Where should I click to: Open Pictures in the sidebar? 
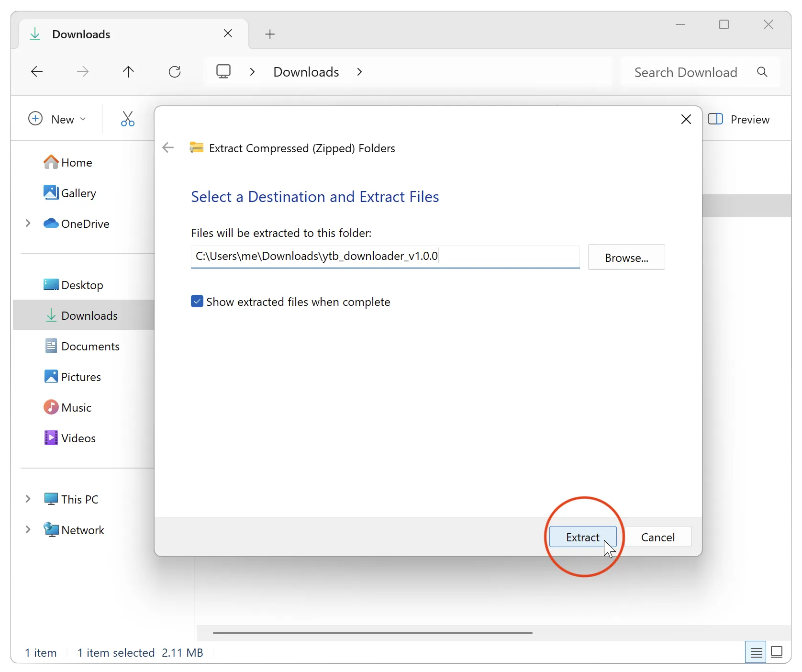pos(72,377)
